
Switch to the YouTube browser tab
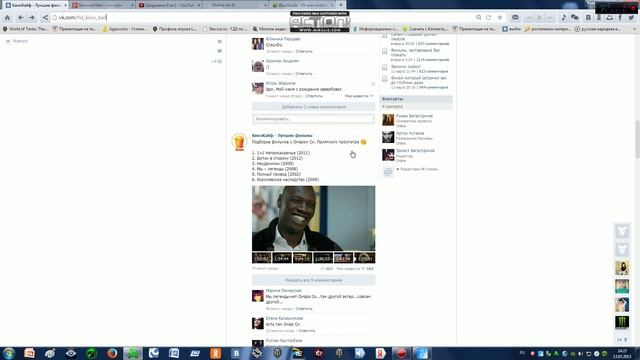click(x=169, y=5)
